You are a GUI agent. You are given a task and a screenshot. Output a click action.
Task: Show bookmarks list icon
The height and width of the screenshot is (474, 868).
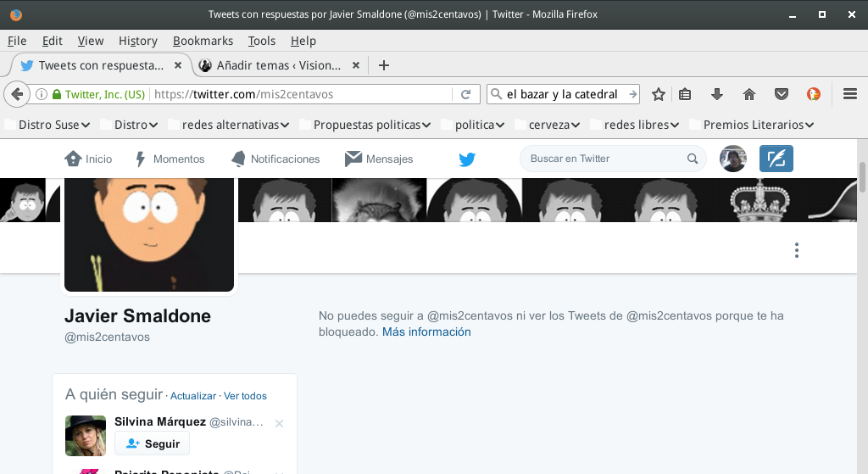point(685,94)
